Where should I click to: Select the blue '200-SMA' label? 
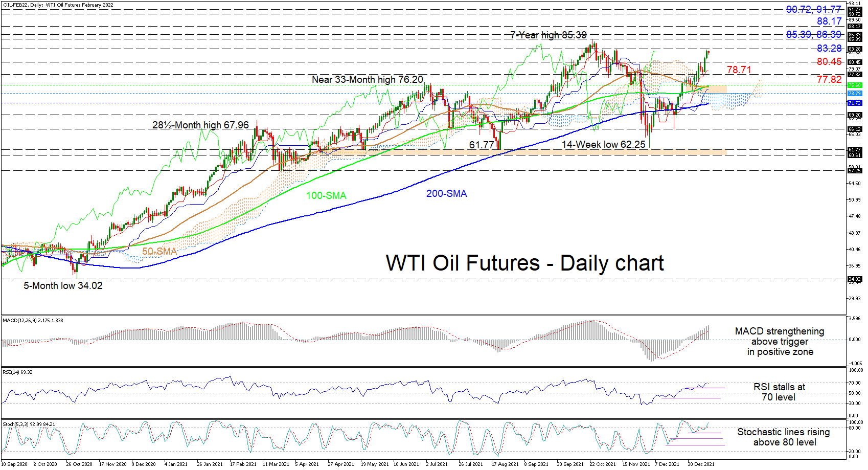click(447, 193)
